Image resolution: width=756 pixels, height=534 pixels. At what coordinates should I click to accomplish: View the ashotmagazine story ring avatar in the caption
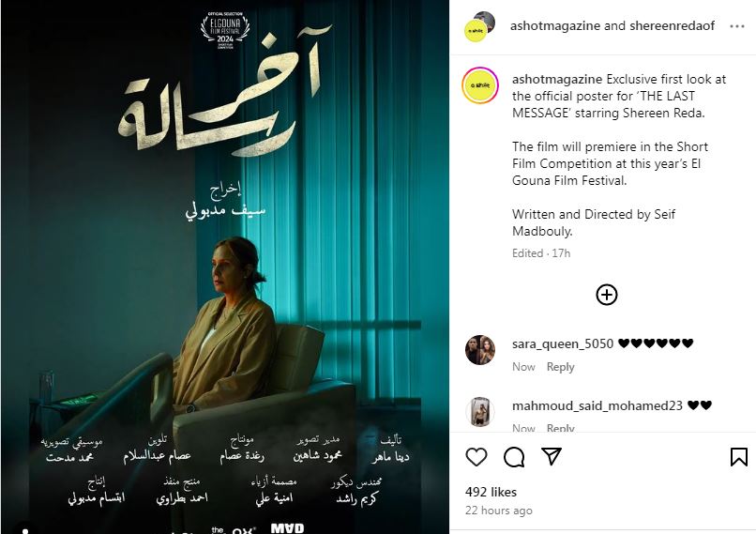[x=479, y=85]
